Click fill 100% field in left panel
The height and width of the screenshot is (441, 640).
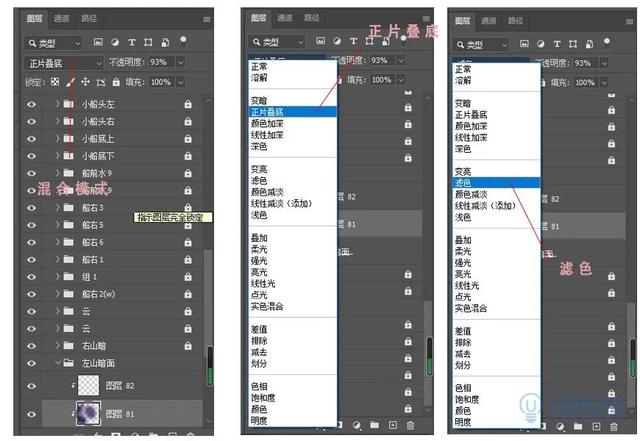coord(161,82)
